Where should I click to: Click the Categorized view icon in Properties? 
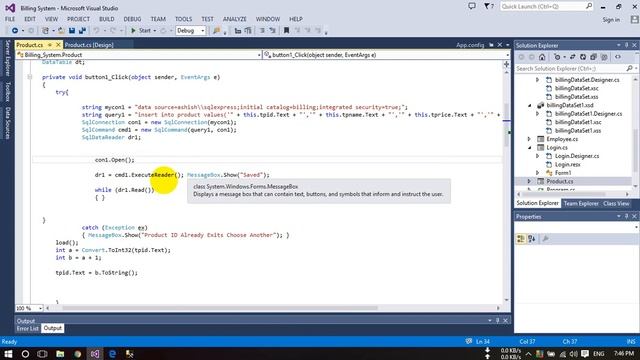pos(521,239)
